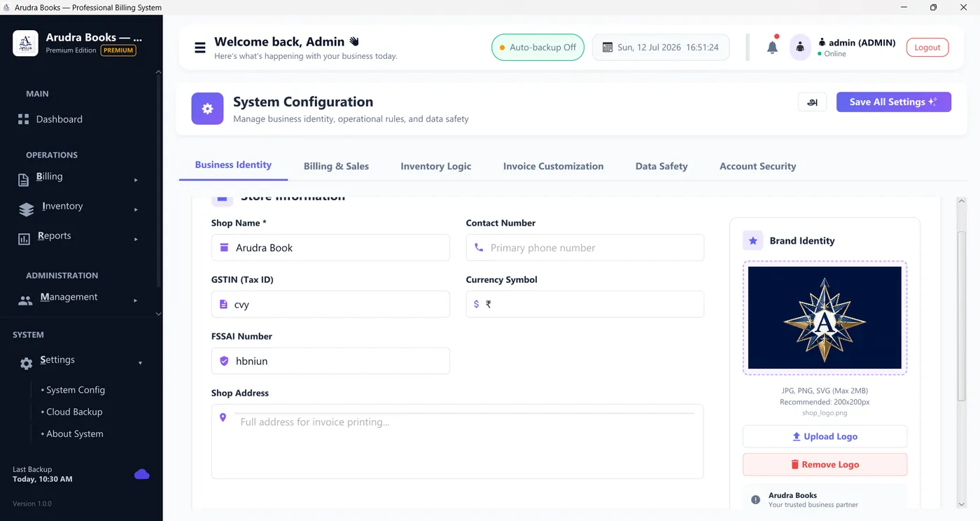
Task: Click the document icon in GSTIN field
Action: [223, 305]
